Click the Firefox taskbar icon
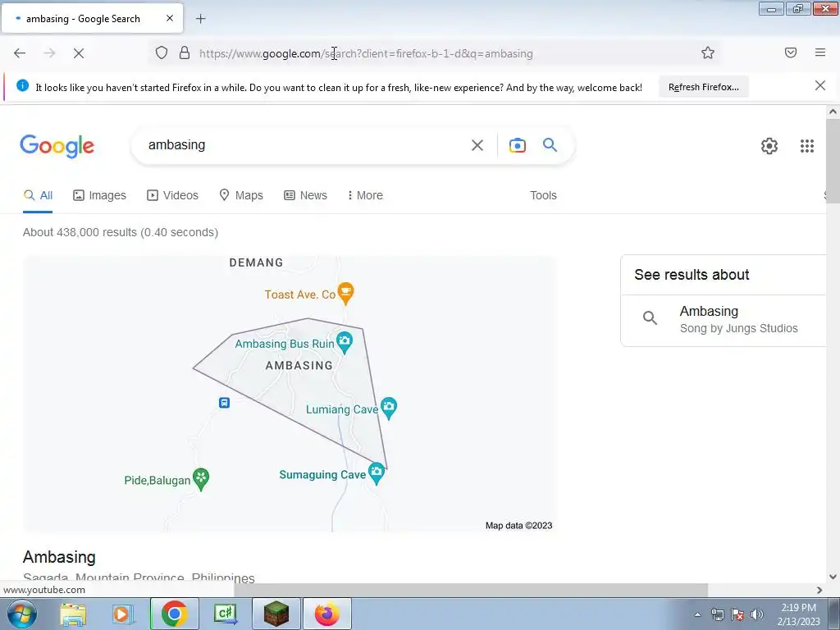 (327, 614)
